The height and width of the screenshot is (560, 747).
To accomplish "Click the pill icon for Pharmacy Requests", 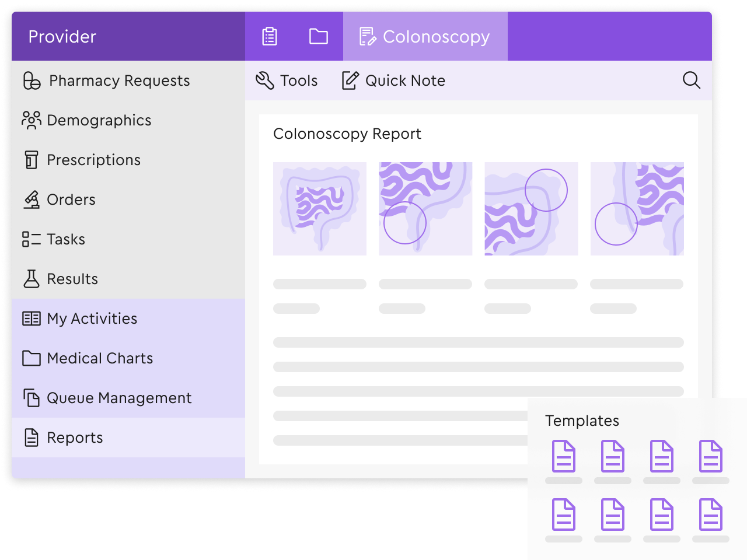I will pos(30,80).
